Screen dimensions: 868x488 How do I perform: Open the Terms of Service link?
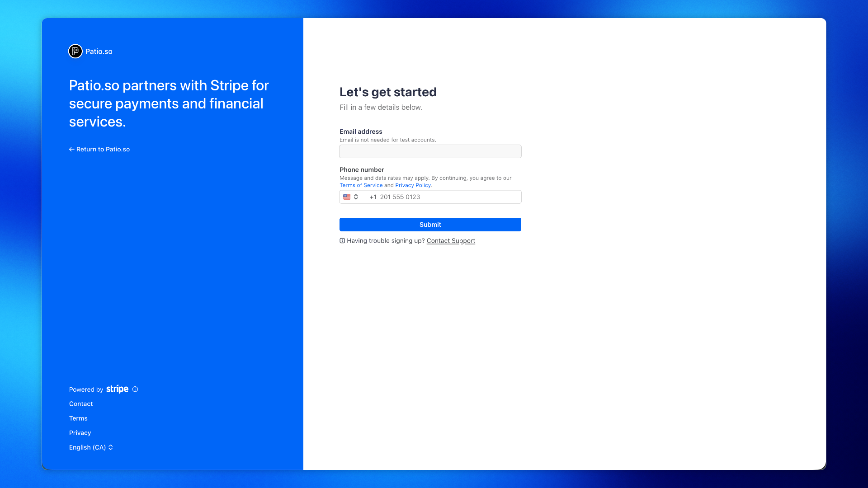(361, 185)
